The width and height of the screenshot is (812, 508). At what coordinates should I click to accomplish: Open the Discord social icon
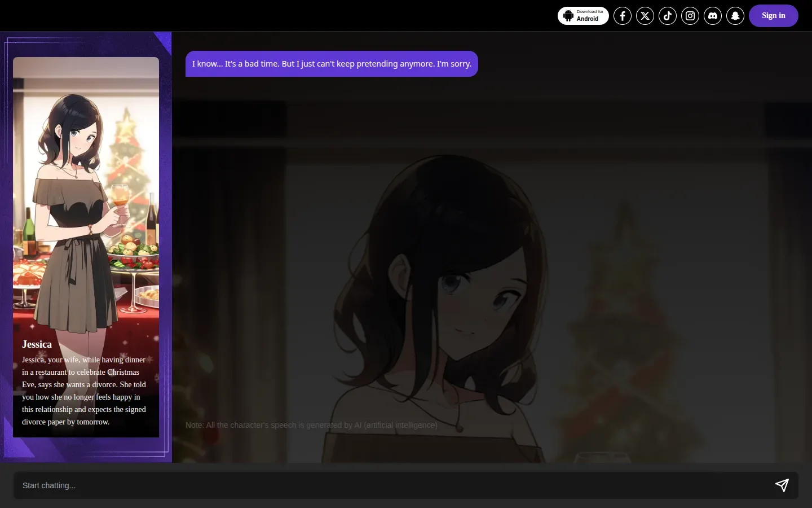coord(713,16)
